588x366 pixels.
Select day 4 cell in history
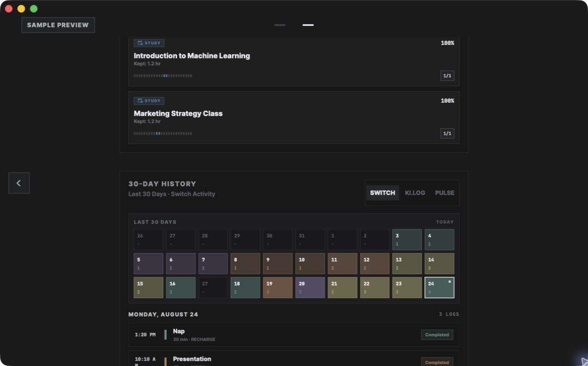tap(439, 240)
